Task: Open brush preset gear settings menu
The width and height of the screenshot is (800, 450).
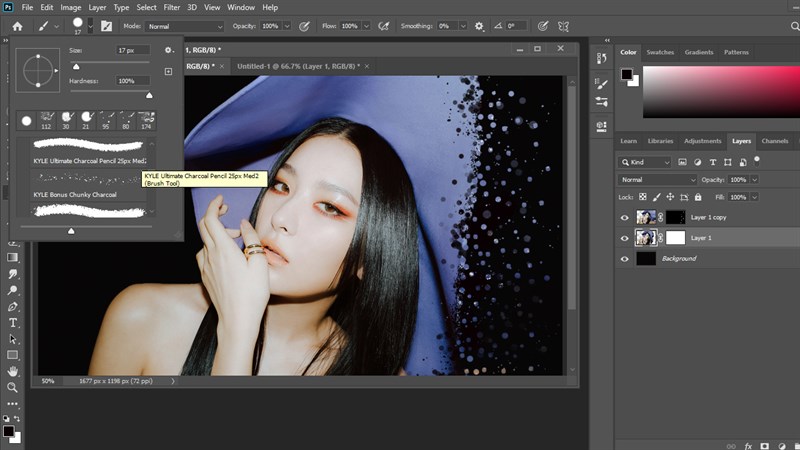Action: pyautogui.click(x=169, y=50)
